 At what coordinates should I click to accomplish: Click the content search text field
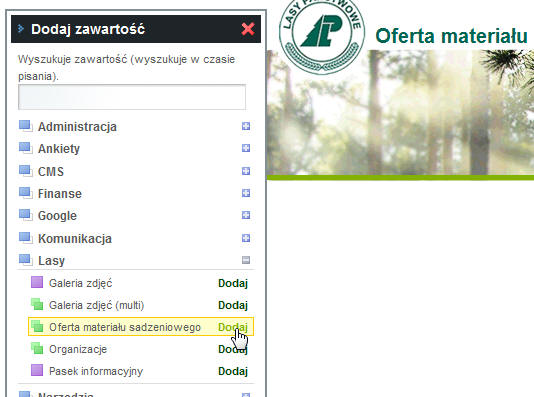tap(132, 97)
